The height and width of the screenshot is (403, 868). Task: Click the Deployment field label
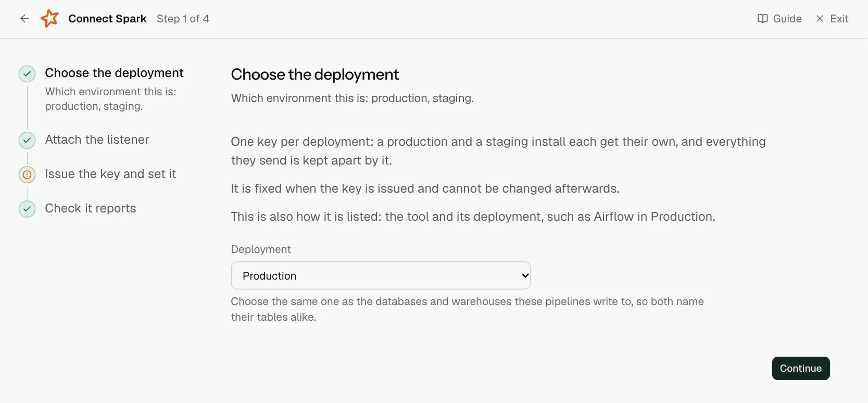point(261,249)
